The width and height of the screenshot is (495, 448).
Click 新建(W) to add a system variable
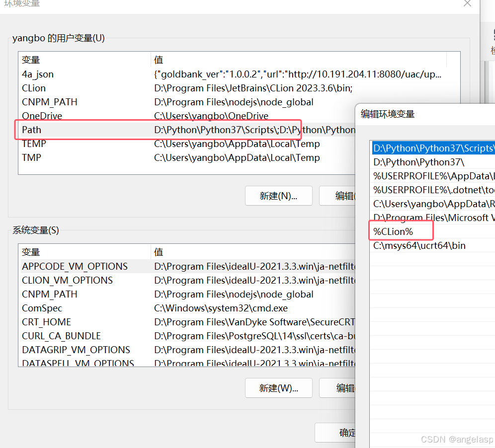[x=278, y=388]
